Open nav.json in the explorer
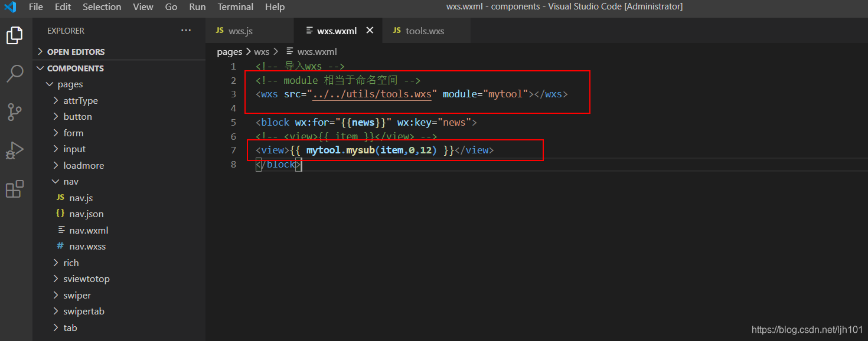 [119, 214]
